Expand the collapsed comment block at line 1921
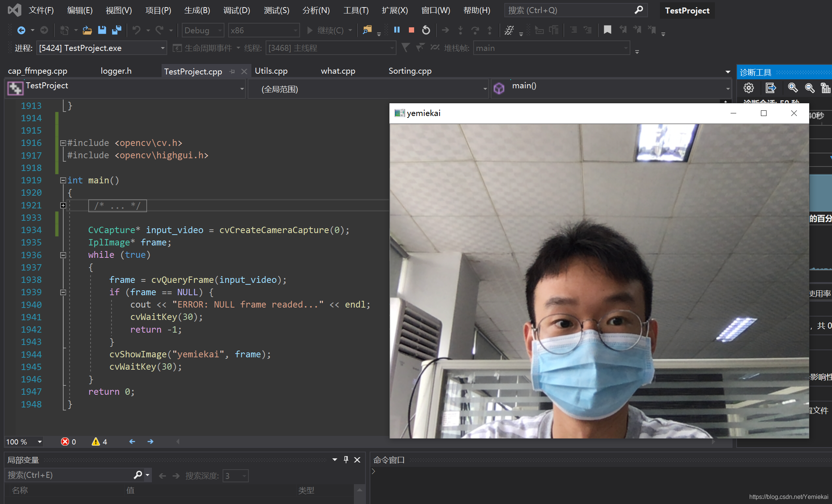The height and width of the screenshot is (504, 832). point(63,205)
